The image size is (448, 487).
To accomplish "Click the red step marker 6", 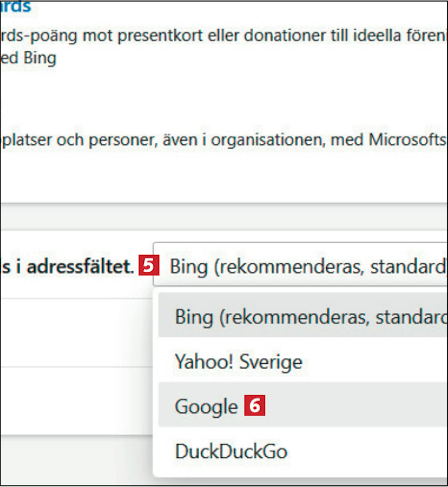I will pos(254,405).
